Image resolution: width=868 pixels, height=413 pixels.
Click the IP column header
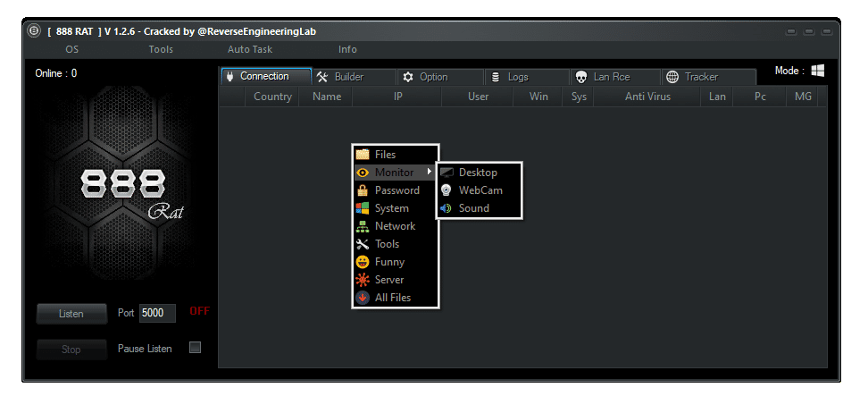[397, 97]
